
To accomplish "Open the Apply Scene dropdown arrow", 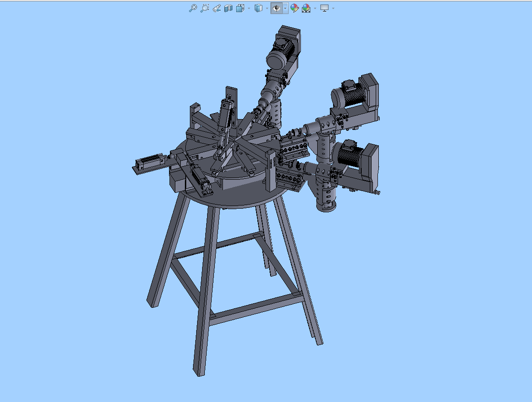I will [315, 8].
